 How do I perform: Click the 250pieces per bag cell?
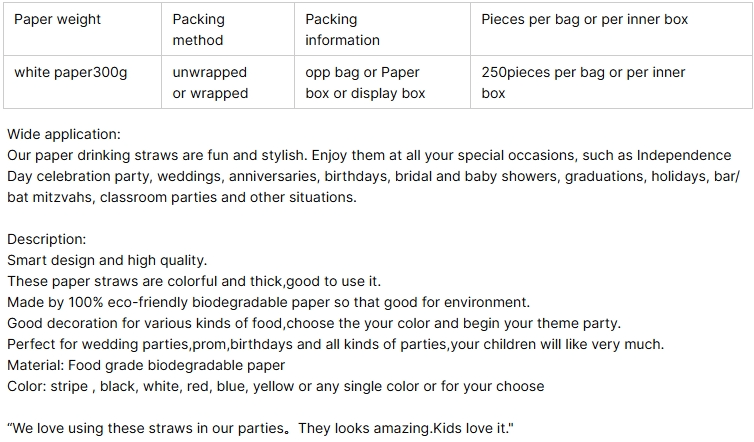coord(611,82)
